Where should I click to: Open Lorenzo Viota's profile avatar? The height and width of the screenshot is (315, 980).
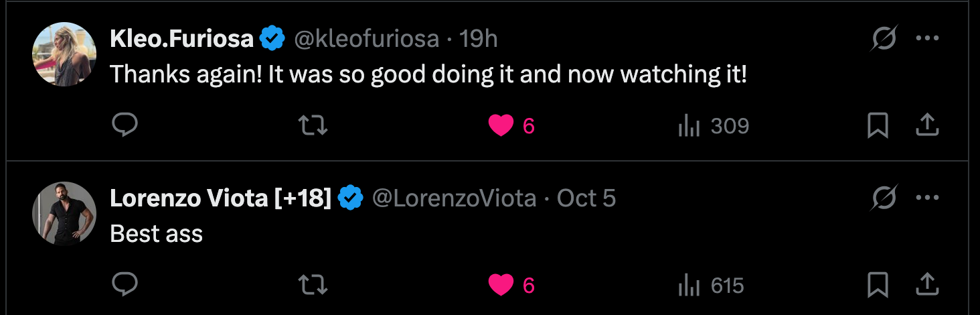64,213
